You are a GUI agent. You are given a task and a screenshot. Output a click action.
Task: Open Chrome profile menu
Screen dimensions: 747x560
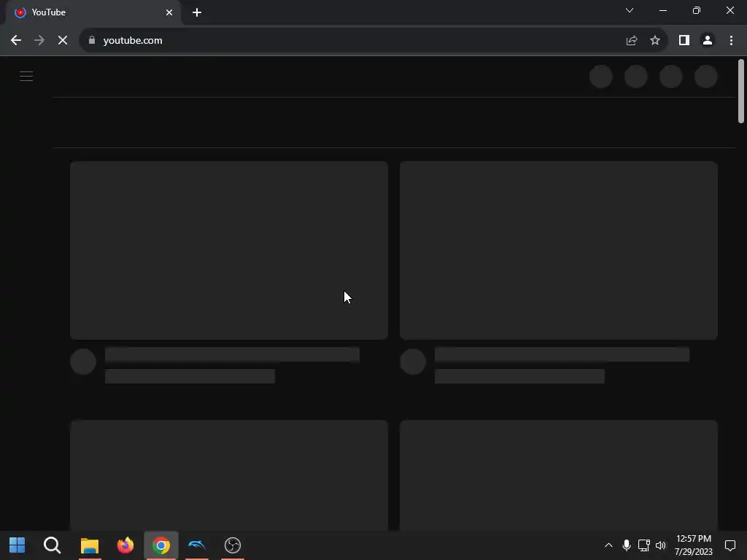708,41
